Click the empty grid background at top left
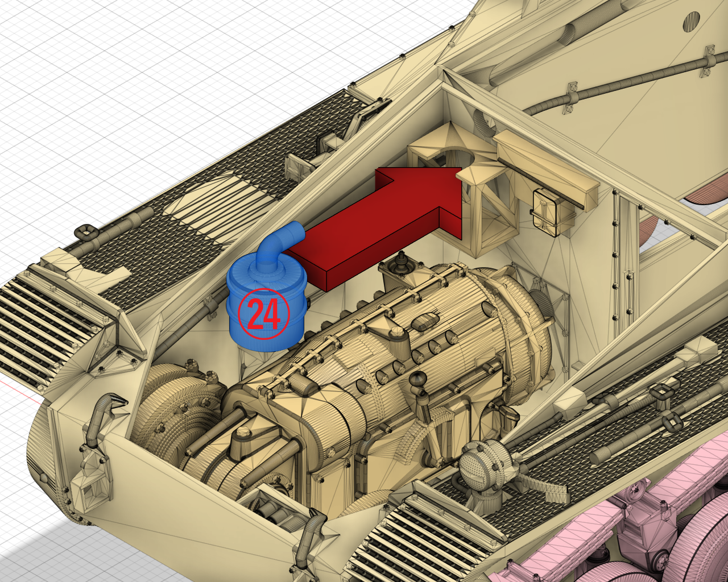The width and height of the screenshot is (728, 582). pyautogui.click(x=85, y=57)
